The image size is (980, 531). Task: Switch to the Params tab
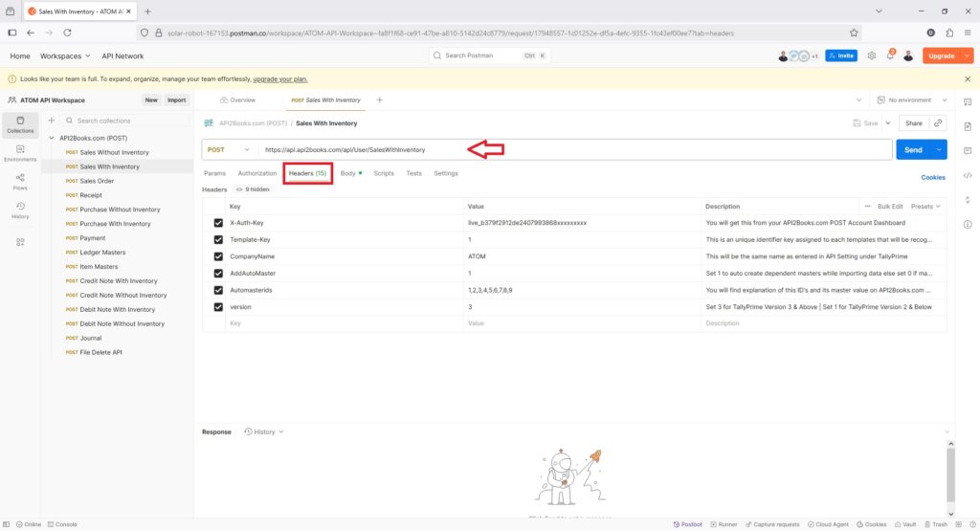(x=214, y=173)
